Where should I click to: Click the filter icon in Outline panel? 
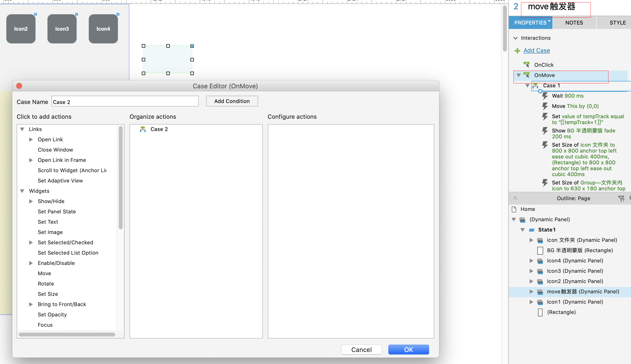pos(621,198)
